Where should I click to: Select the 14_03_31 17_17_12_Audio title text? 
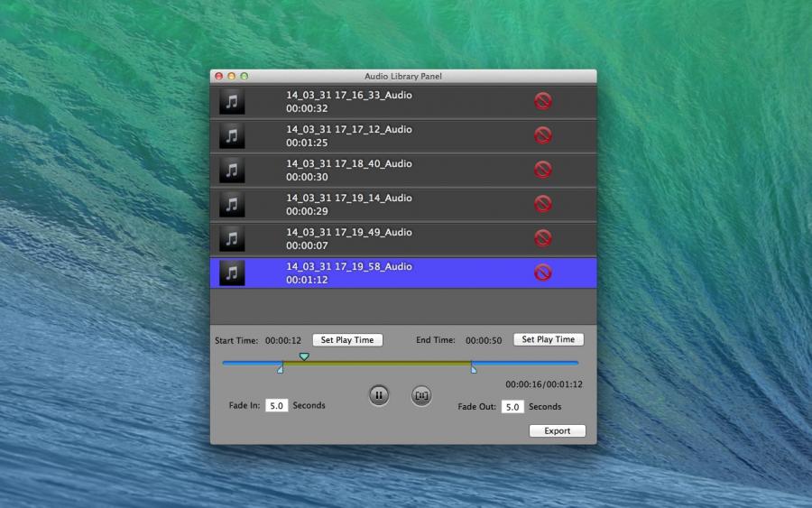point(349,129)
